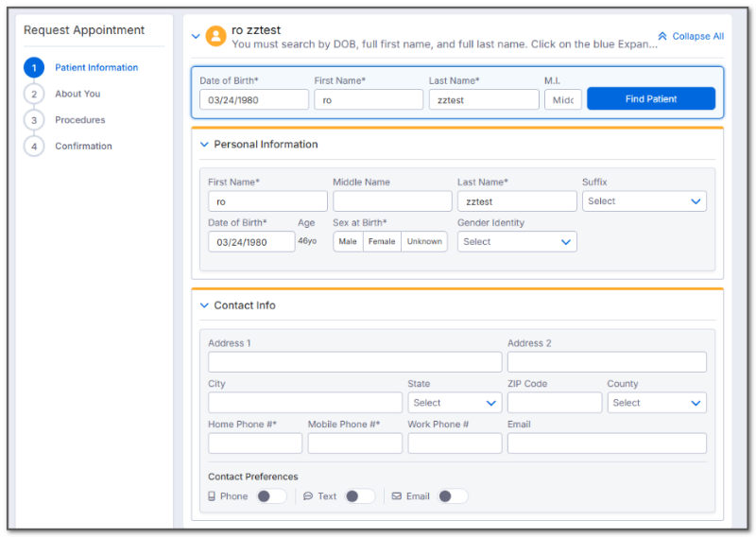Select Unknown for Sex at Birth

424,241
